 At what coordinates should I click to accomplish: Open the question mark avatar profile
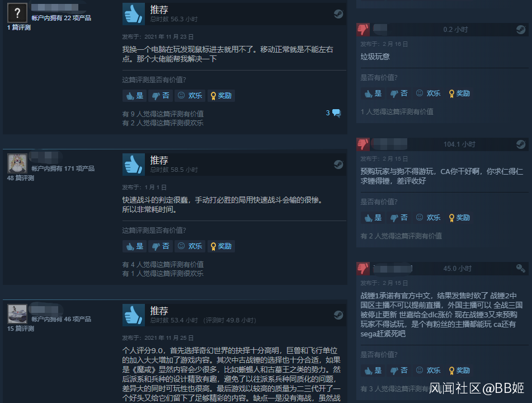tap(17, 13)
